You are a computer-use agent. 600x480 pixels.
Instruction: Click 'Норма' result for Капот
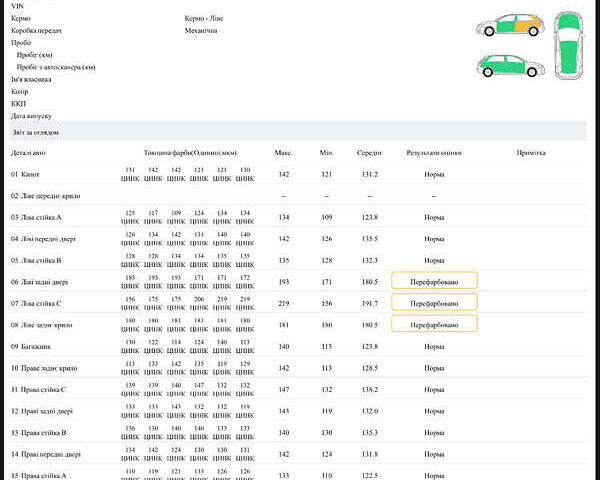click(434, 174)
